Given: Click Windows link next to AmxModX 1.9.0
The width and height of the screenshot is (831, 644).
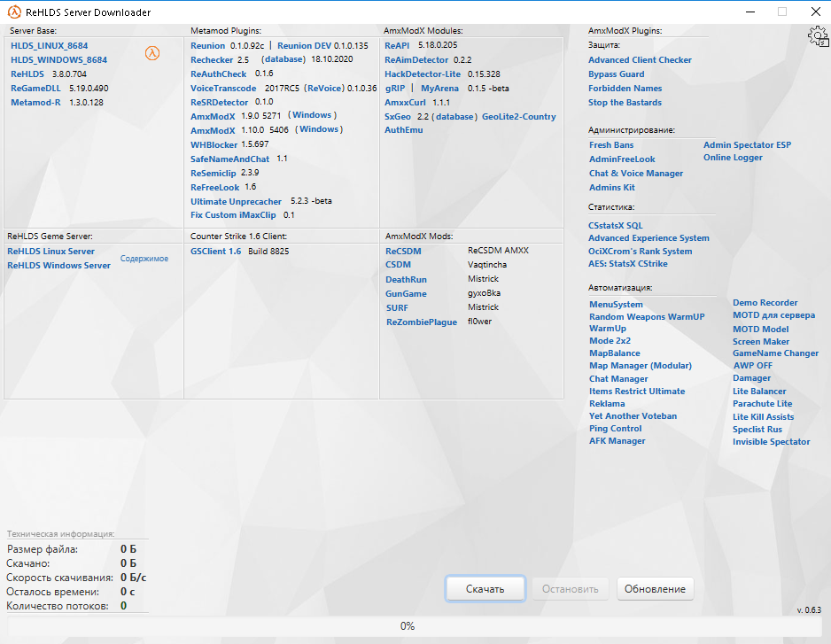Looking at the screenshot, I should coord(312,115).
